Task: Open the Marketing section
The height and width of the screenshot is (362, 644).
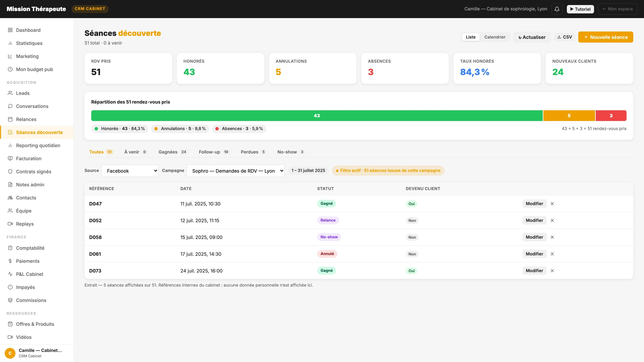Action: (x=37, y=56)
